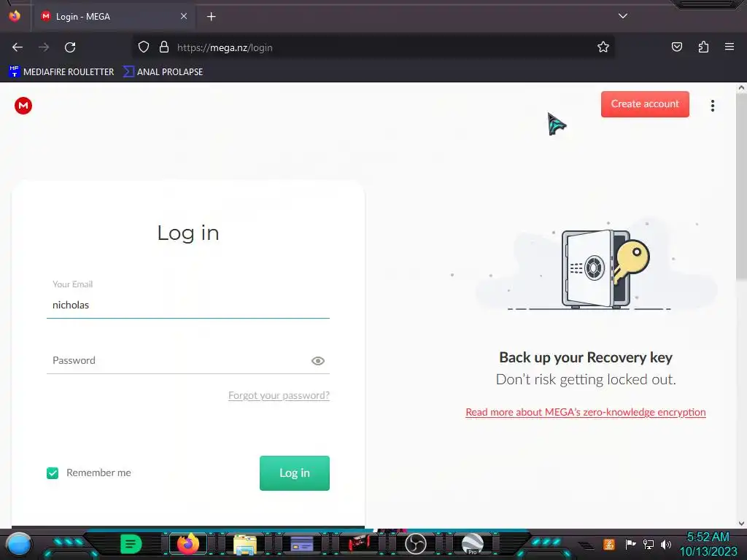Show password with the eye icon
The width and height of the screenshot is (747, 560).
(x=318, y=361)
